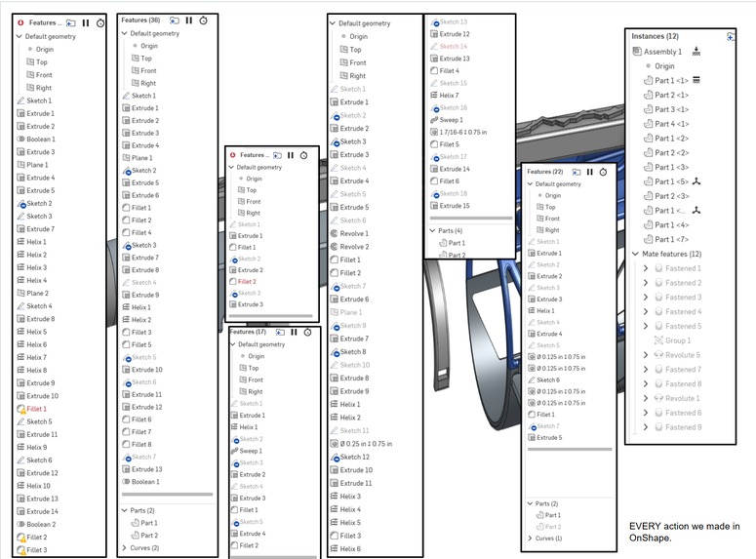This screenshot has height=559, width=756.
Task: Click the Instances (12) header text
Action: (x=655, y=36)
